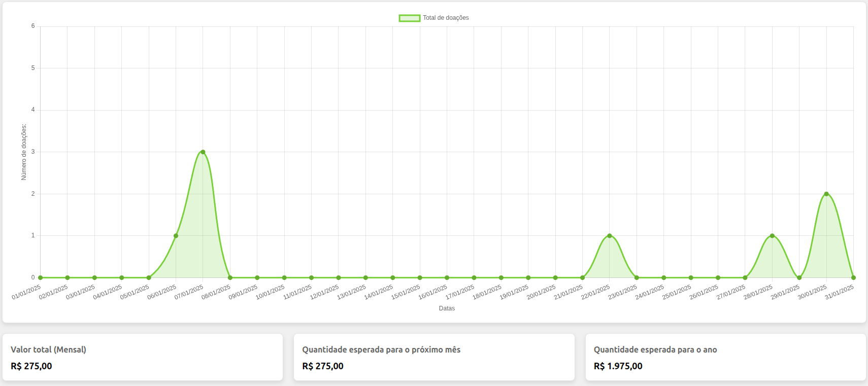
Task: Click the '3' y-axis tick label
Action: 33,152
